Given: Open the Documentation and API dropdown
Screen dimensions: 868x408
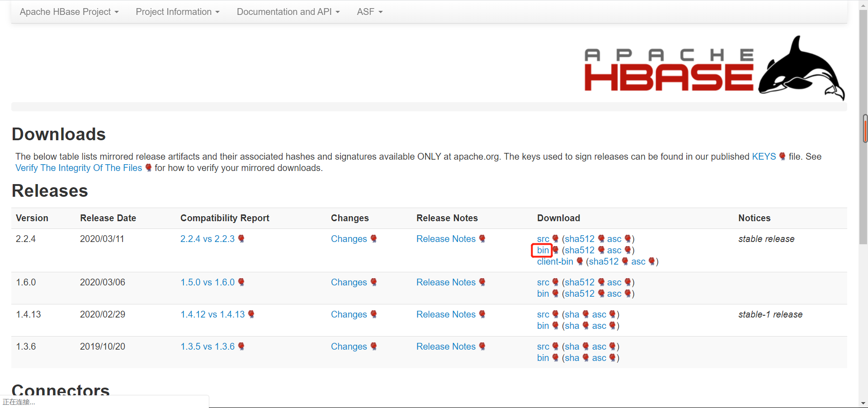Looking at the screenshot, I should 288,12.
